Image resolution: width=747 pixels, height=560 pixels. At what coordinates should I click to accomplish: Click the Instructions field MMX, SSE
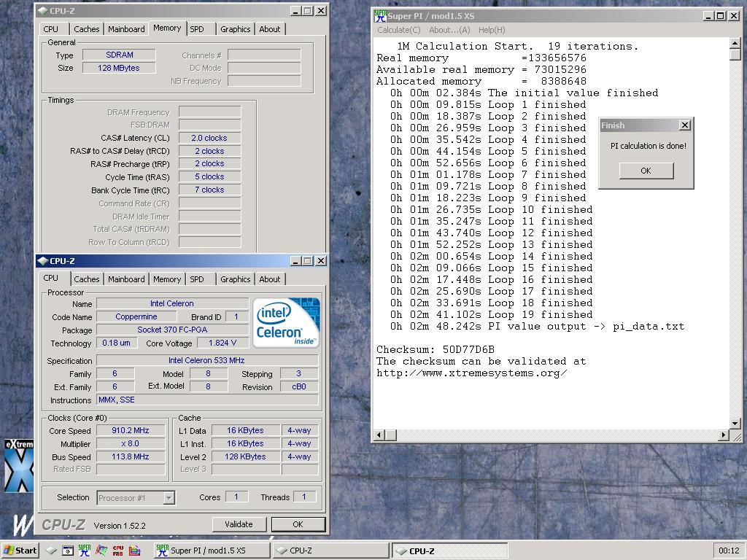tap(206, 400)
